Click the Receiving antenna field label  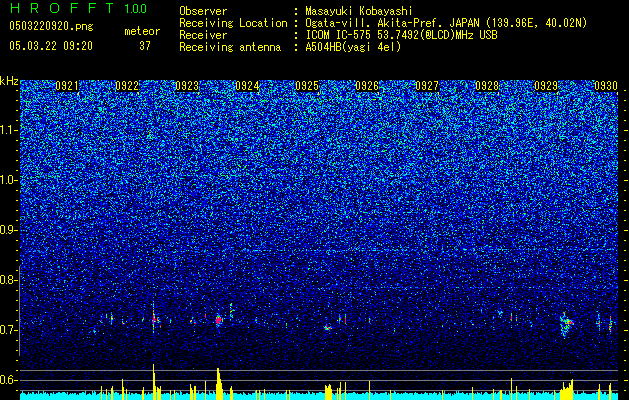(x=230, y=47)
